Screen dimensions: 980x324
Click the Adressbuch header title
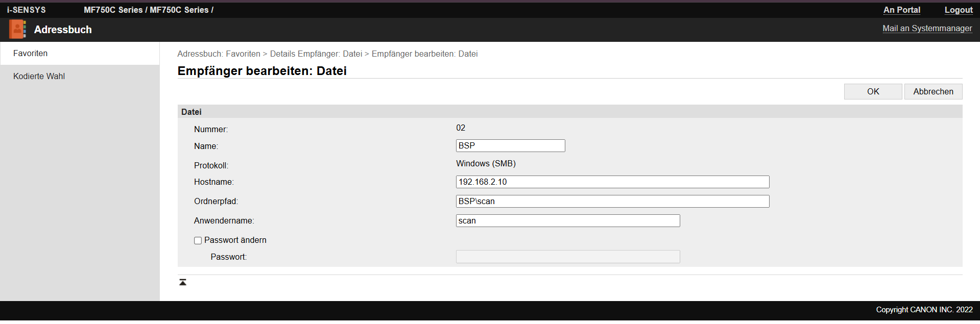(x=63, y=30)
